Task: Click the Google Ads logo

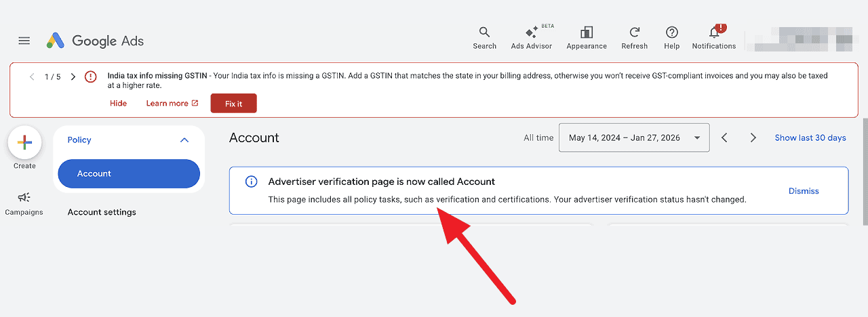Action: 95,41
